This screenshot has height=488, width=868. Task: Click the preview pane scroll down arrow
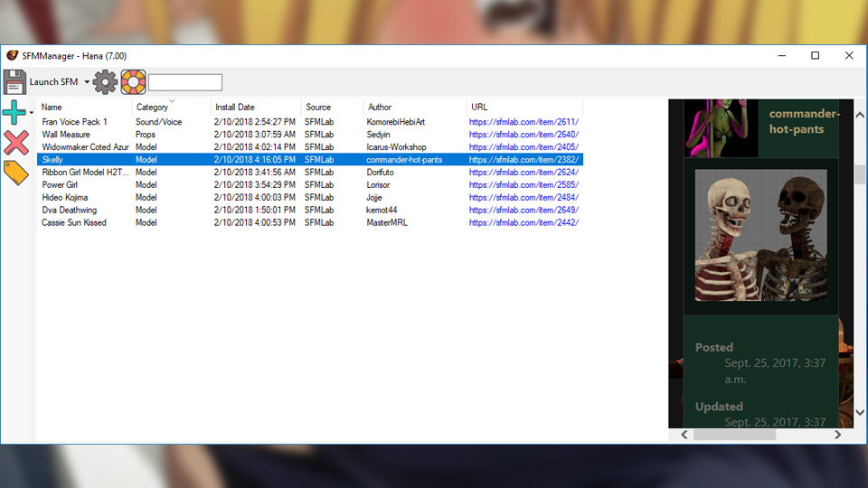pyautogui.click(x=860, y=412)
